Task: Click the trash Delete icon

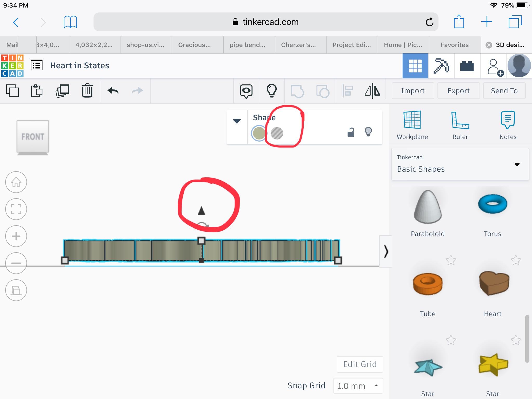Action: 87,91
